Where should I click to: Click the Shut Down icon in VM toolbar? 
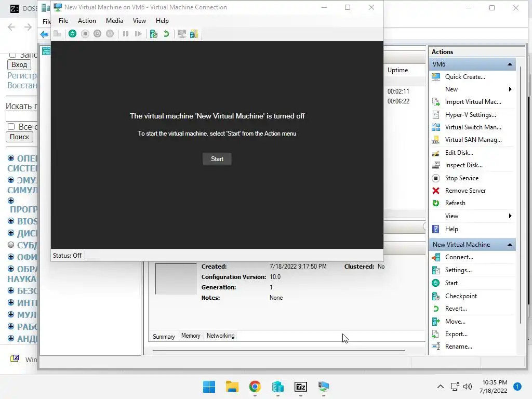(x=97, y=34)
